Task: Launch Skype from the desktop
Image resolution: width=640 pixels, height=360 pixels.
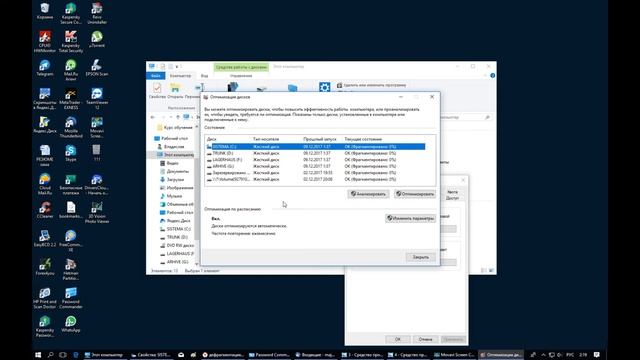Action: pos(71,153)
